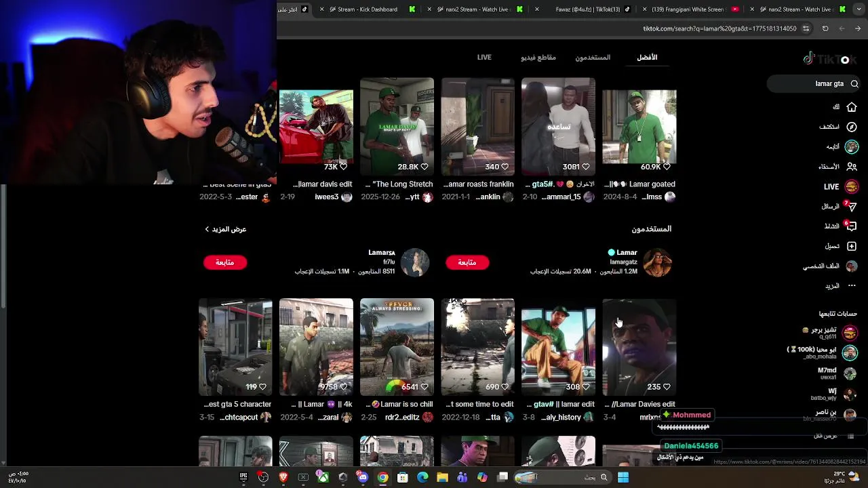
Task: Click the TikTok search field 'lamar gta'
Action: [814, 84]
